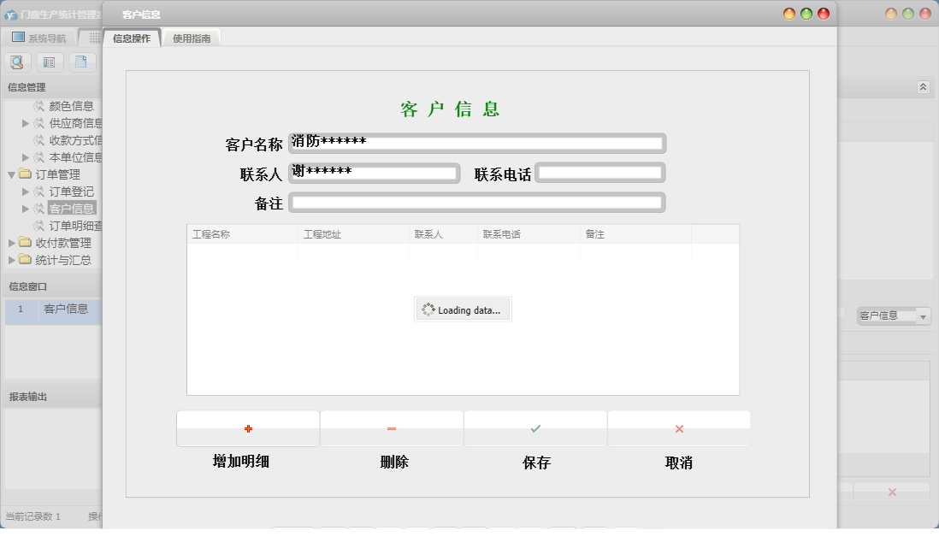This screenshot has width=939, height=560.
Task: Open the 客户信息 dropdown on the right
Action: (x=923, y=316)
